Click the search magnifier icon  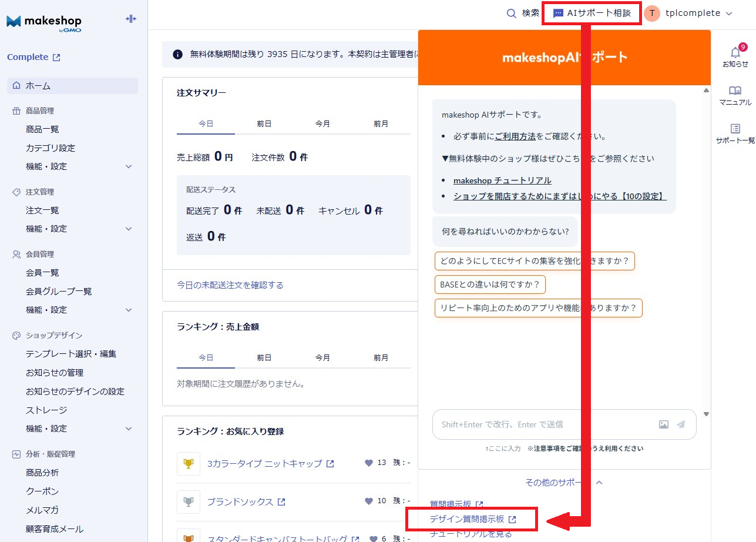click(x=512, y=13)
